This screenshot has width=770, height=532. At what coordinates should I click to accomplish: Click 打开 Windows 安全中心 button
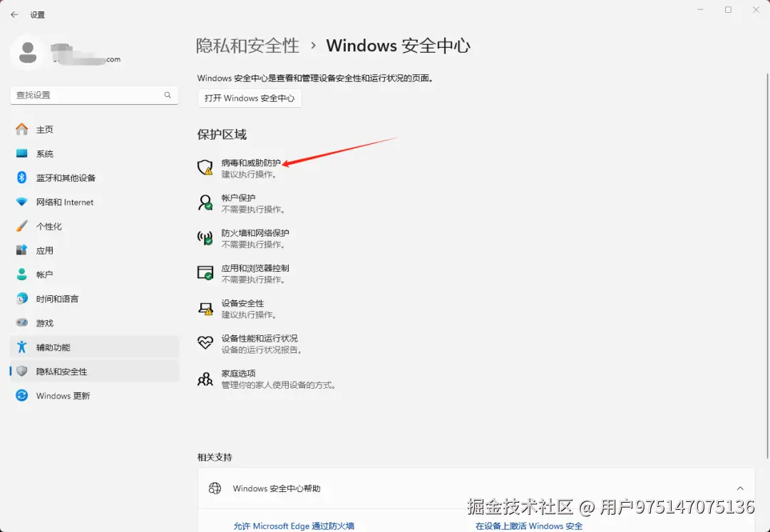click(x=250, y=98)
